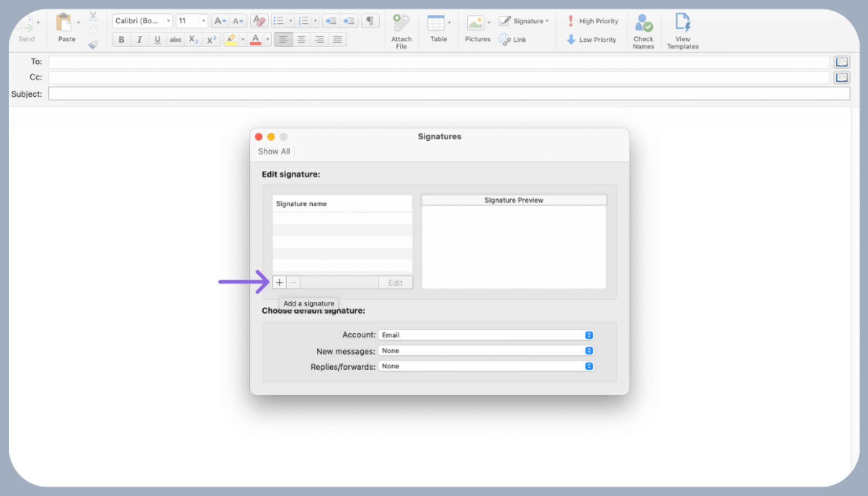Mark message as Low Priority
Viewport: 868px width, 496px height.
click(592, 39)
